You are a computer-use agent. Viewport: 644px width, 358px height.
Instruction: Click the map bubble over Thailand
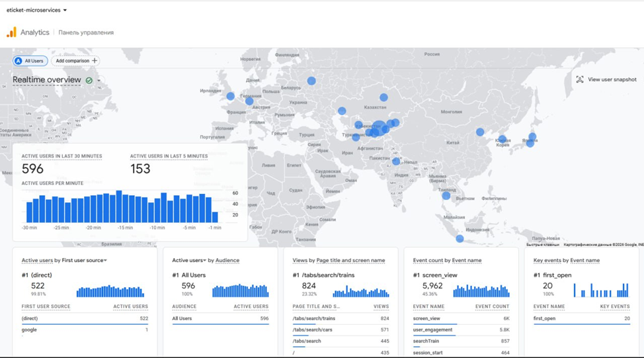point(446,196)
